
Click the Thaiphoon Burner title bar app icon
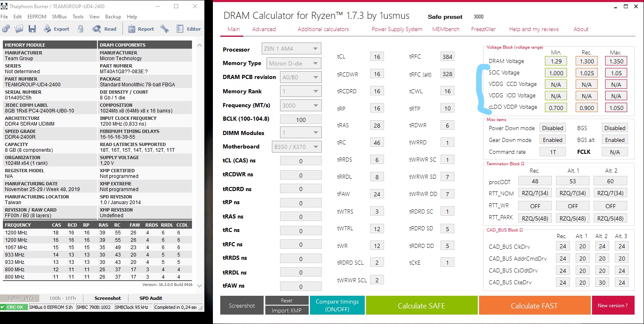(4, 6)
